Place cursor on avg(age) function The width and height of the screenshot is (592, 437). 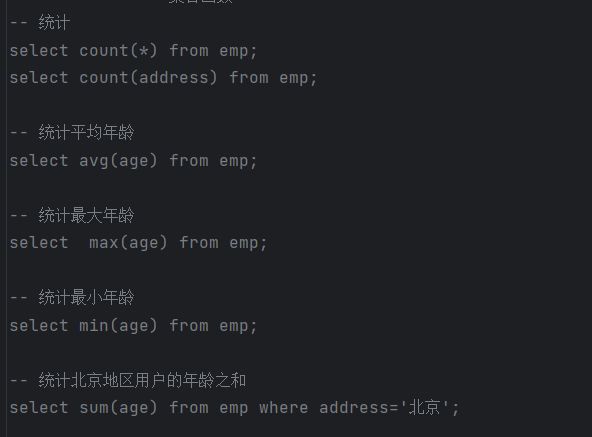tap(118, 161)
